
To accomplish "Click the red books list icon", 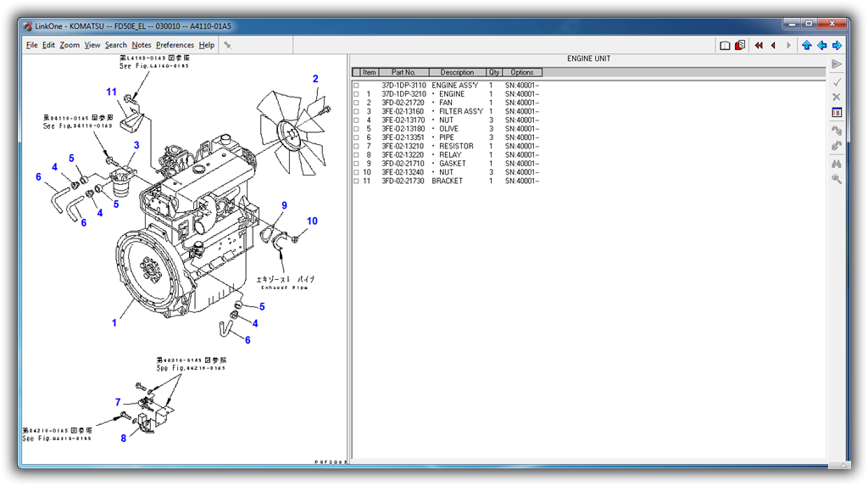I will [x=740, y=46].
